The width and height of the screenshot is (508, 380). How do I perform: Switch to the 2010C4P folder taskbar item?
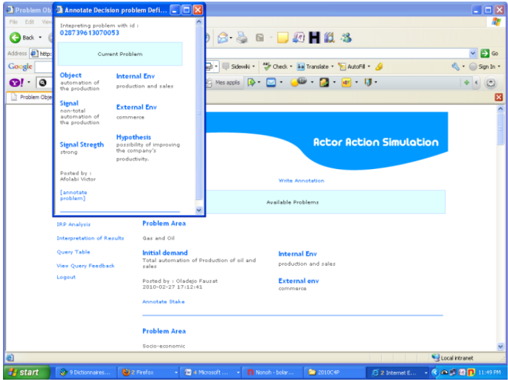(x=333, y=372)
